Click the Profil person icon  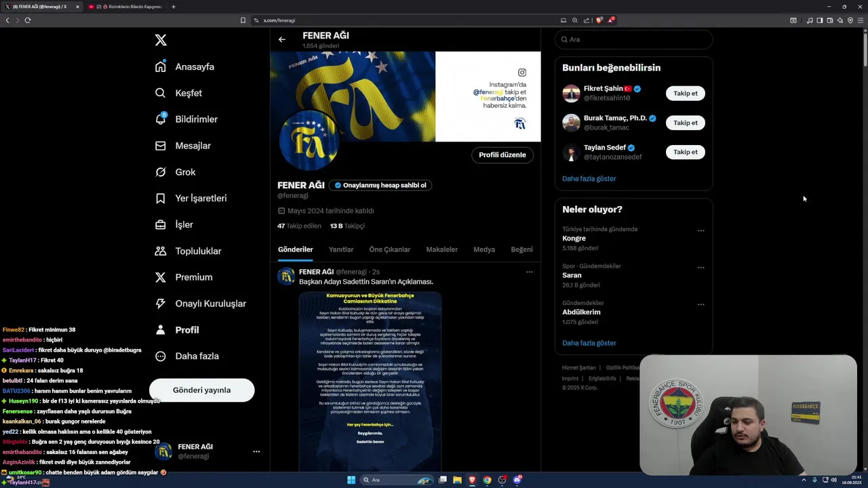click(x=161, y=330)
